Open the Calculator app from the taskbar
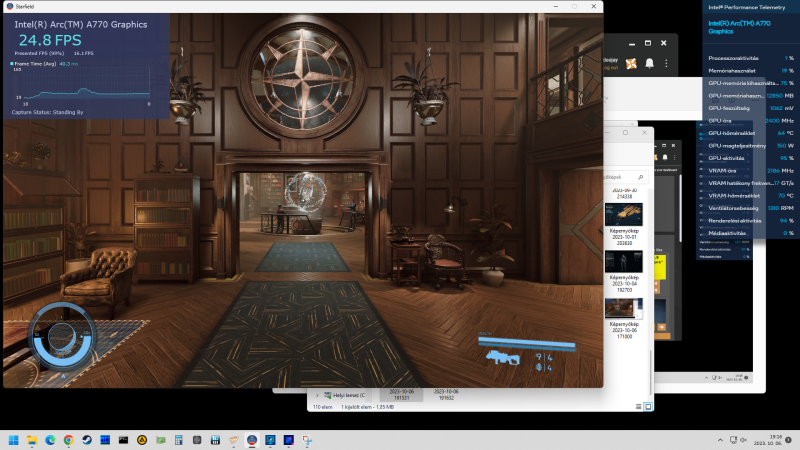The image size is (800, 450). click(179, 440)
